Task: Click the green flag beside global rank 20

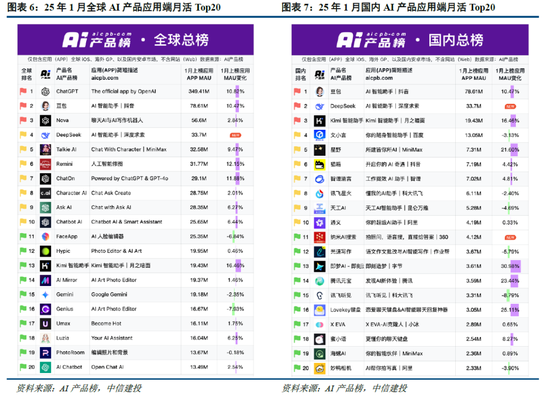Action: click(23, 367)
